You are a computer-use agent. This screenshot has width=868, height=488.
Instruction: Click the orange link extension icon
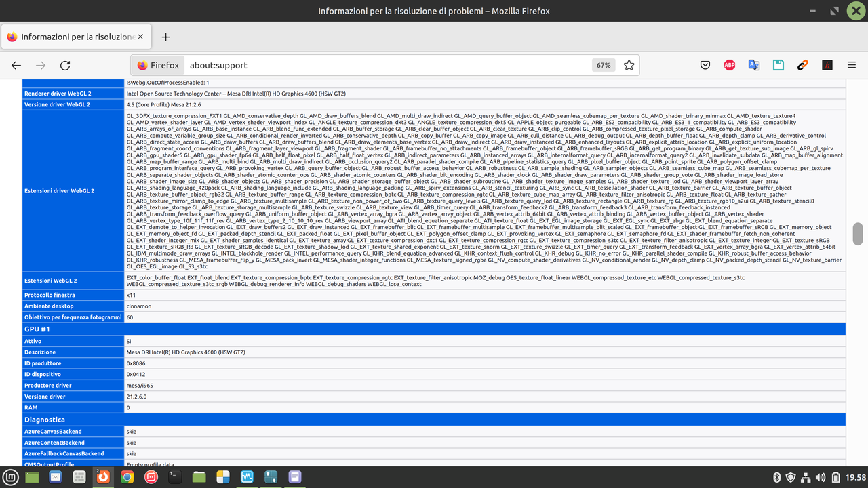click(x=802, y=65)
